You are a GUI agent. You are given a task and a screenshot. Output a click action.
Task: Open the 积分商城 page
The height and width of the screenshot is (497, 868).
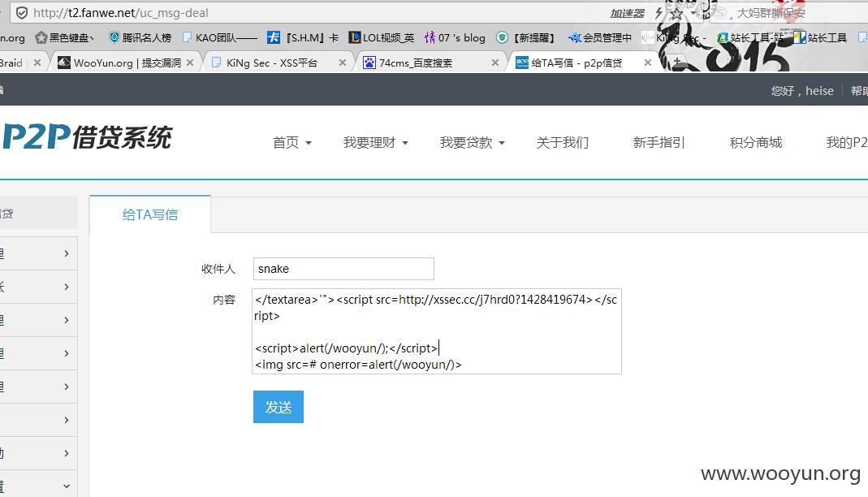(756, 142)
